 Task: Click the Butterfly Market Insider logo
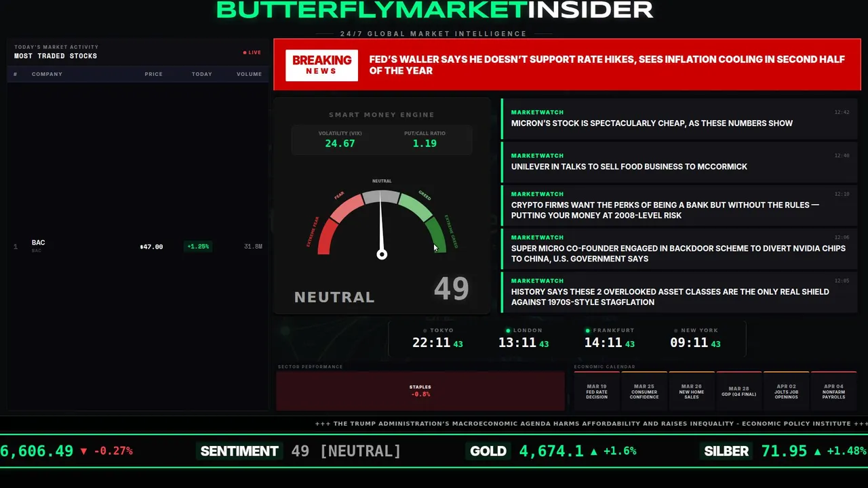coord(434,9)
